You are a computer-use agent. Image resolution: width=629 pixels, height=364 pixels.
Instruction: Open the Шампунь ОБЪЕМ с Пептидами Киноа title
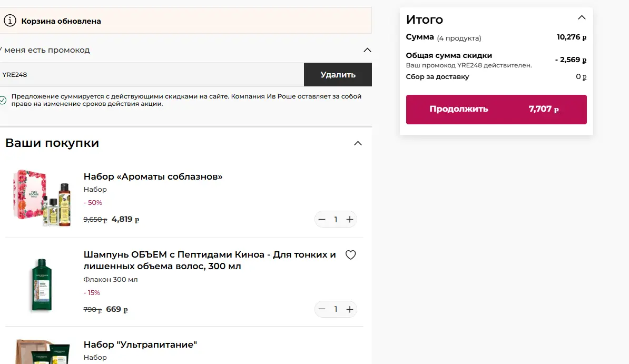209,260
